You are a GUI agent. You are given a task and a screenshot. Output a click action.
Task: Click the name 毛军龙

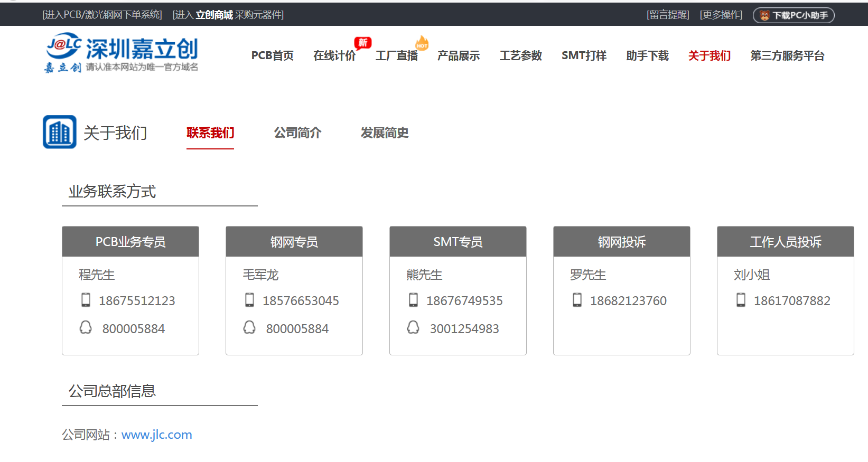coord(260,275)
